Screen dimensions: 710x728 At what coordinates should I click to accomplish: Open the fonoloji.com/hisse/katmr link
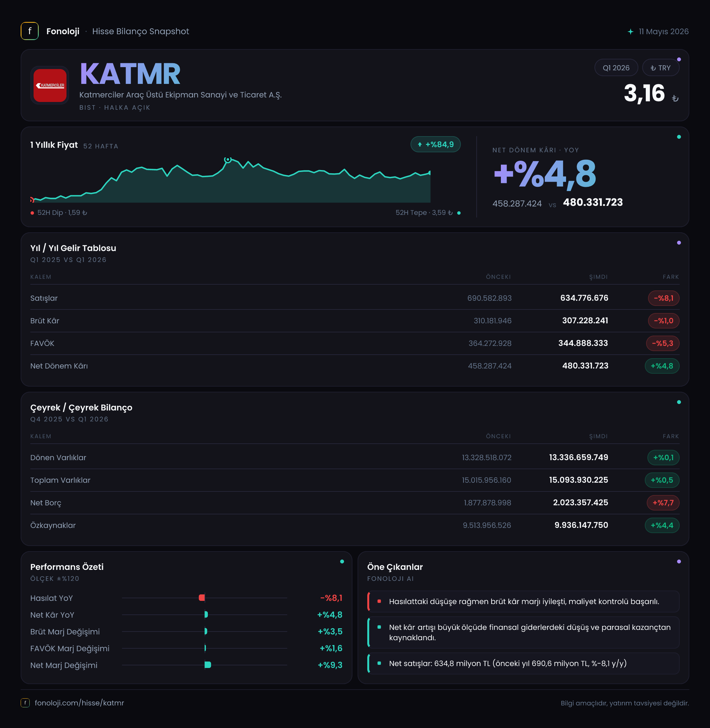point(79,703)
